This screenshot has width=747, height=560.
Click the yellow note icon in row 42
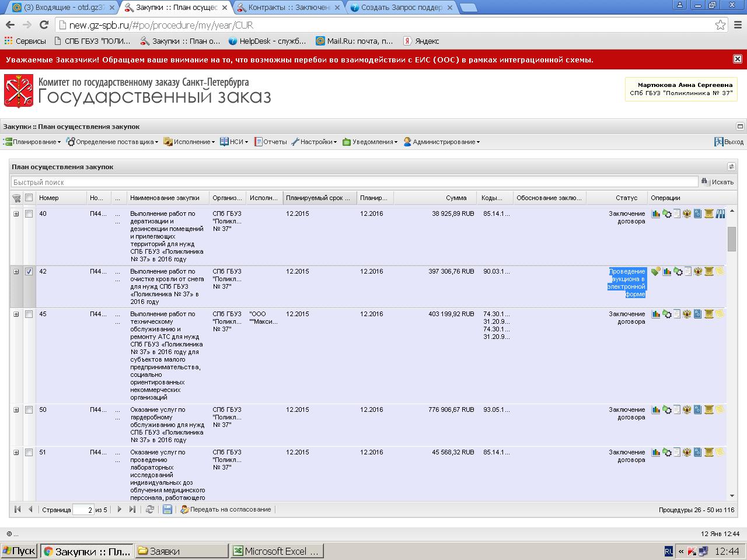pyautogui.click(x=720, y=271)
